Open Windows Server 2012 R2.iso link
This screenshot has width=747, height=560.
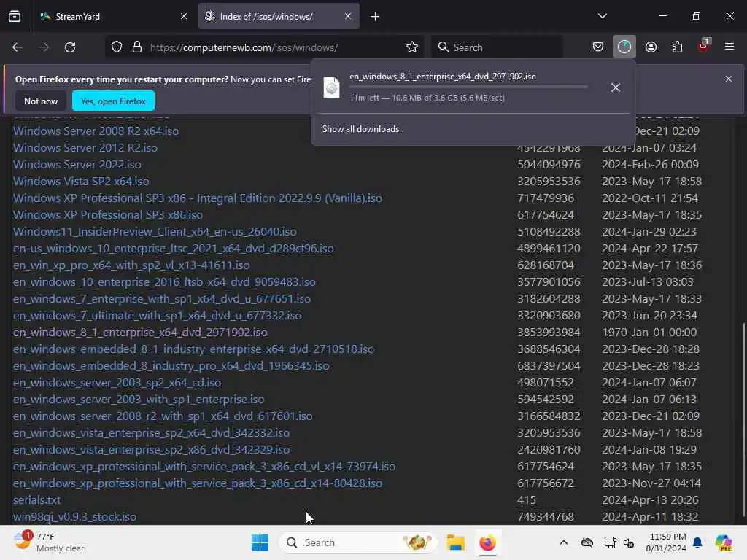pos(85,147)
